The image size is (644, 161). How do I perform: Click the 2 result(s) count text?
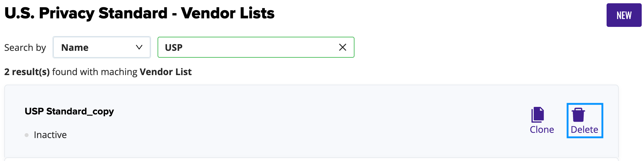[27, 72]
